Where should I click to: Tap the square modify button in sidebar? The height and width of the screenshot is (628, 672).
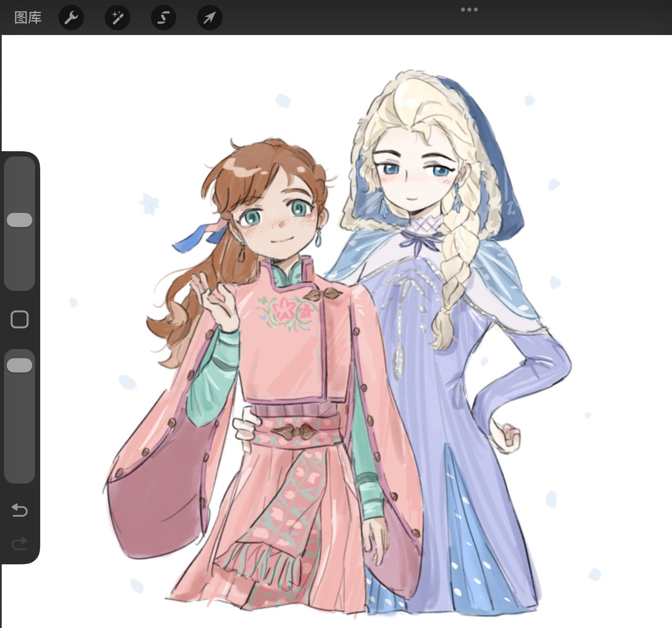point(20,320)
